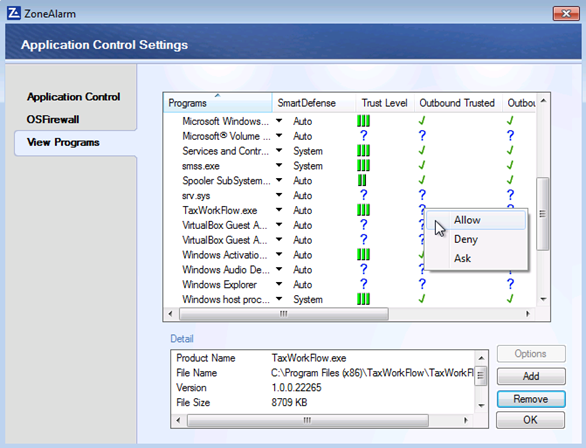
Task: Click program list scroll right arrow
Action: point(528,313)
